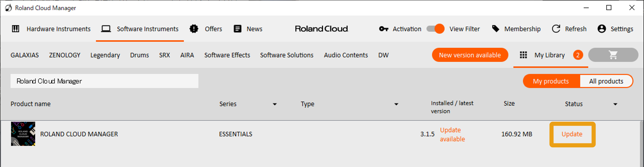644x167 pixels.
Task: Select the Hardware Instruments piano icon
Action: point(15,29)
